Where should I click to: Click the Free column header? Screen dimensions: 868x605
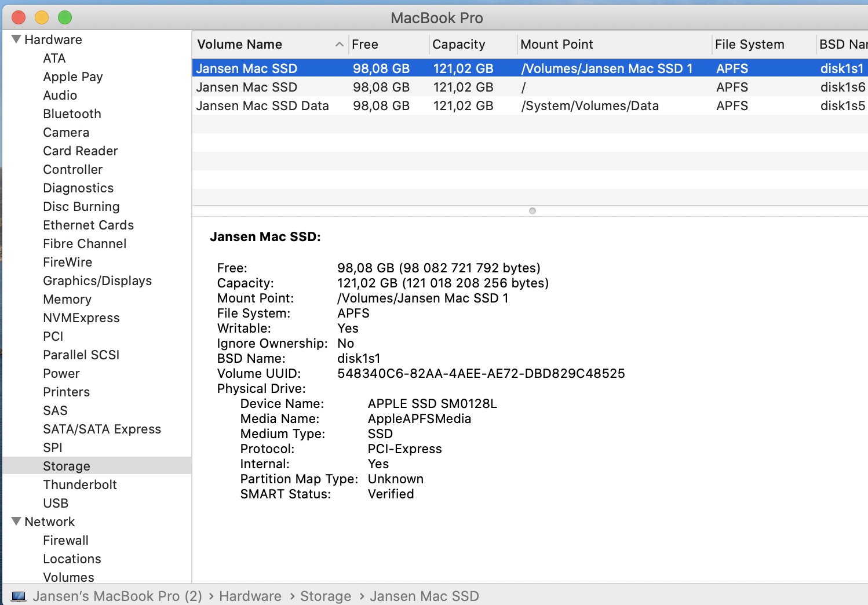pyautogui.click(x=388, y=45)
